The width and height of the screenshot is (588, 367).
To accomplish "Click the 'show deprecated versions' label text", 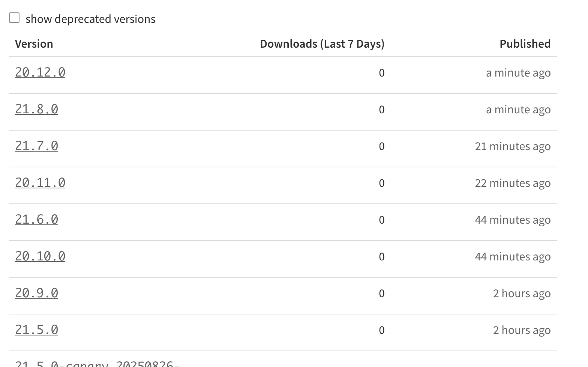I will (90, 19).
